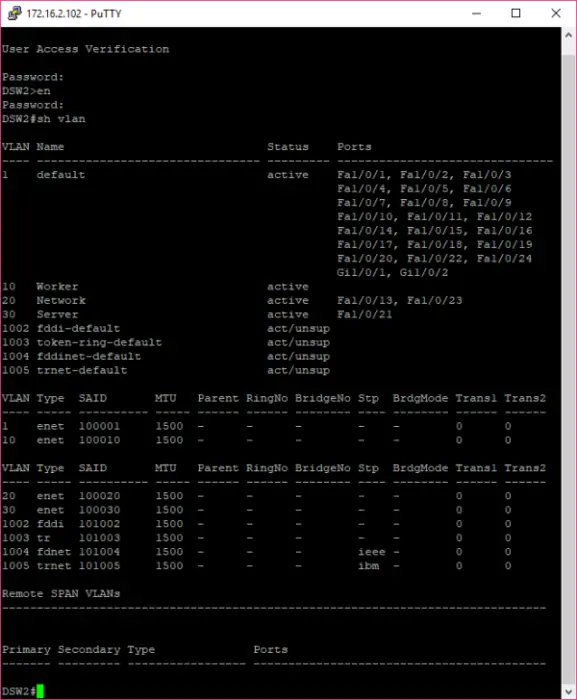Viewport: 577px width, 700px height.
Task: Minimize the PuTTY window
Action: (477, 13)
